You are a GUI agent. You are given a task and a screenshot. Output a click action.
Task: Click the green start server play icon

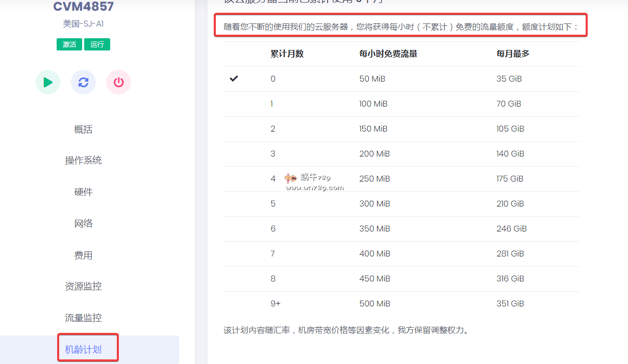(x=48, y=82)
